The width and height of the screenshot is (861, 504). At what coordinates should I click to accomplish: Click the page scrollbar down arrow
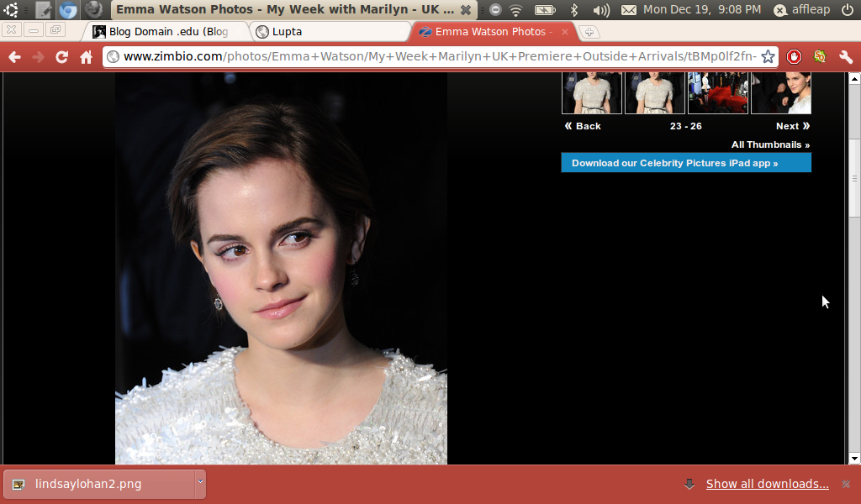(854, 459)
